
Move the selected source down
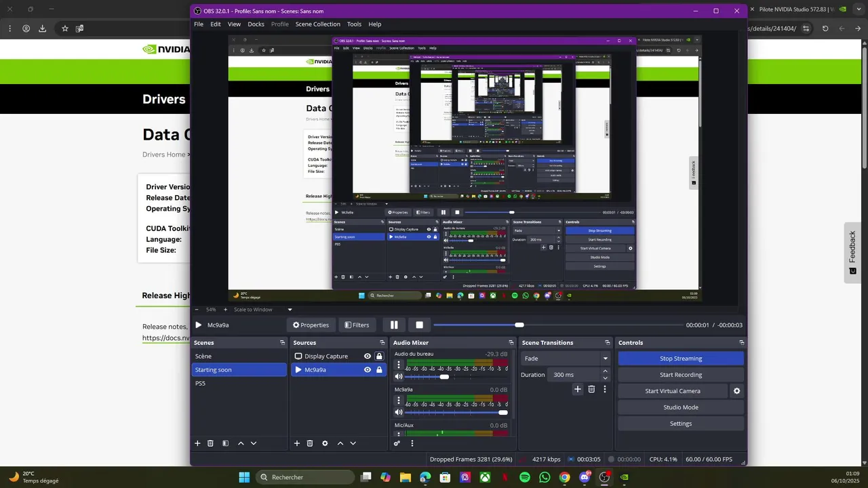353,443
